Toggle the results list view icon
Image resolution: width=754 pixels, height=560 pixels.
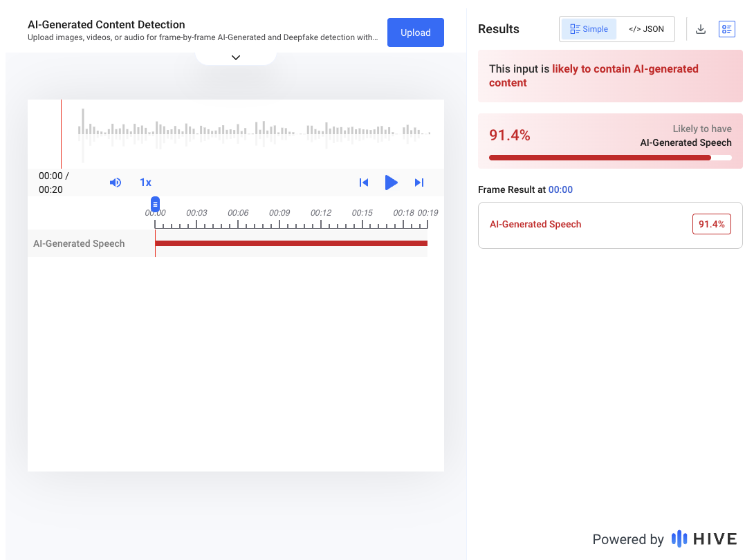pos(727,29)
